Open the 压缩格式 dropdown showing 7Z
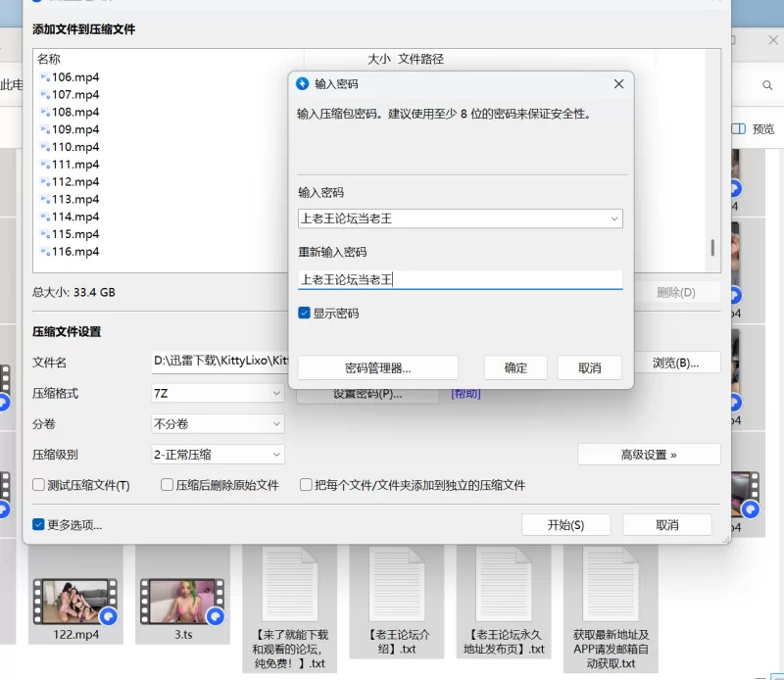784x680 pixels. pos(217,393)
